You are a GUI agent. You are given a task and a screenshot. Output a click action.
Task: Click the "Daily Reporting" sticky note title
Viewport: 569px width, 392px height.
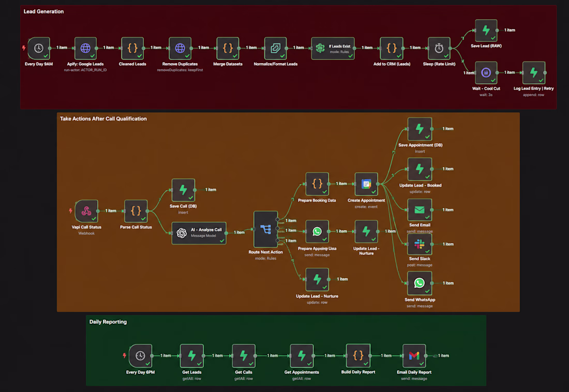[108, 322]
